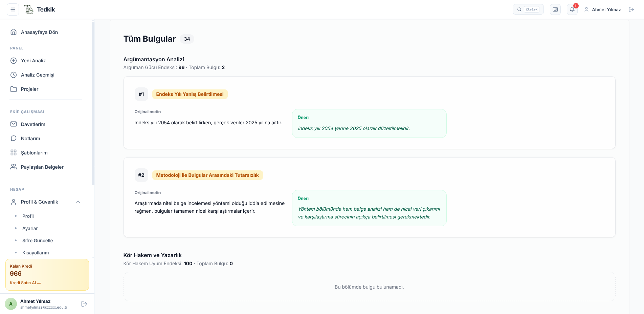Toggle the sidebar with hamburger menu button
The width and height of the screenshot is (644, 314).
(13, 9)
